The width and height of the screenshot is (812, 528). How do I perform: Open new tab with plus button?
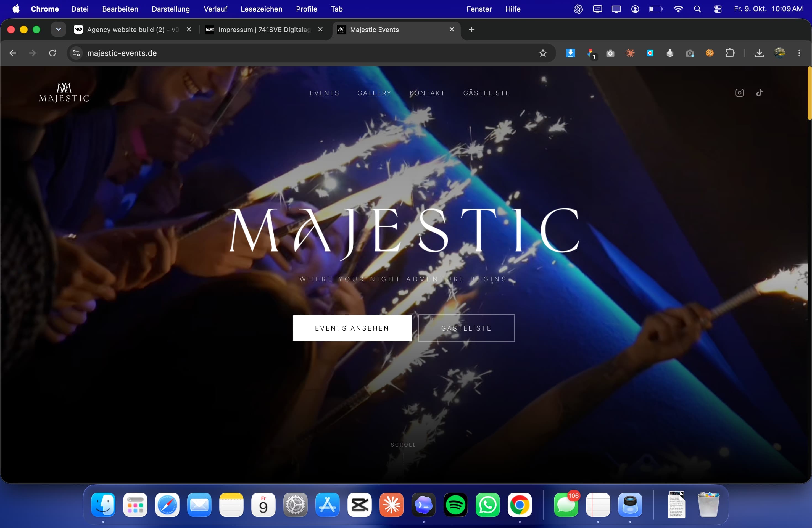[x=471, y=29]
